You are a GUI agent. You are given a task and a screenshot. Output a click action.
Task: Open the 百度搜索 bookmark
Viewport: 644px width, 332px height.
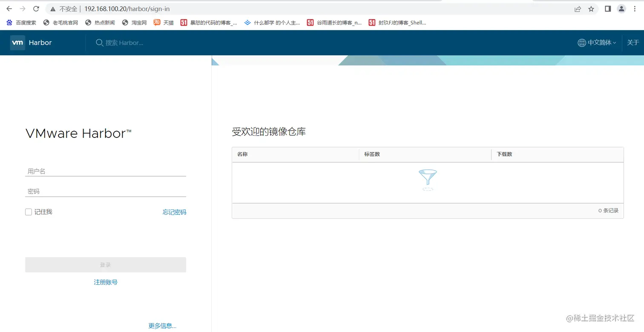(x=21, y=23)
